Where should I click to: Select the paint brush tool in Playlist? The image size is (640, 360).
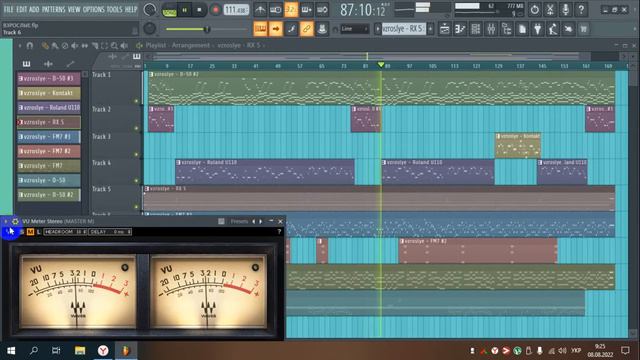(55, 46)
